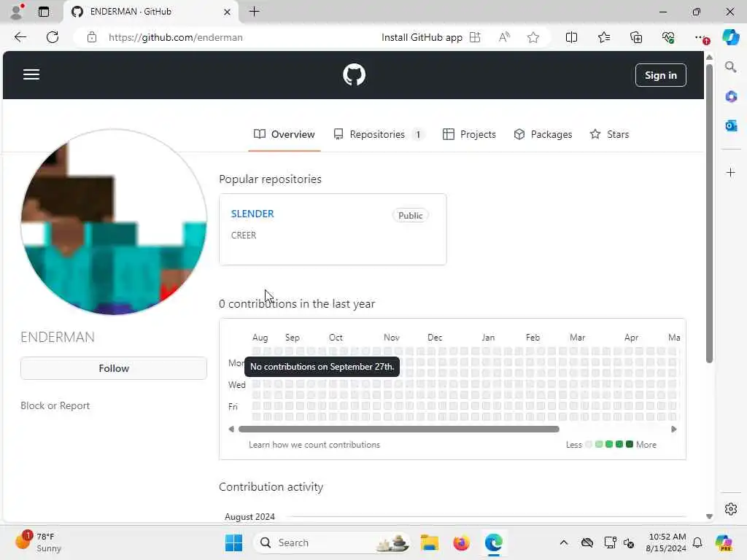Viewport: 747px width, 560px height.
Task: Click Install GitHub app in address bar
Action: click(422, 37)
